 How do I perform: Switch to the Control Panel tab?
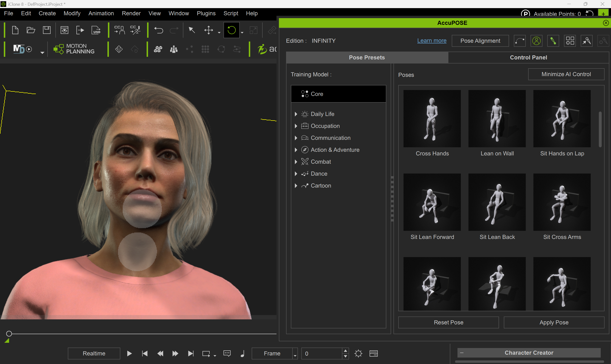528,57
